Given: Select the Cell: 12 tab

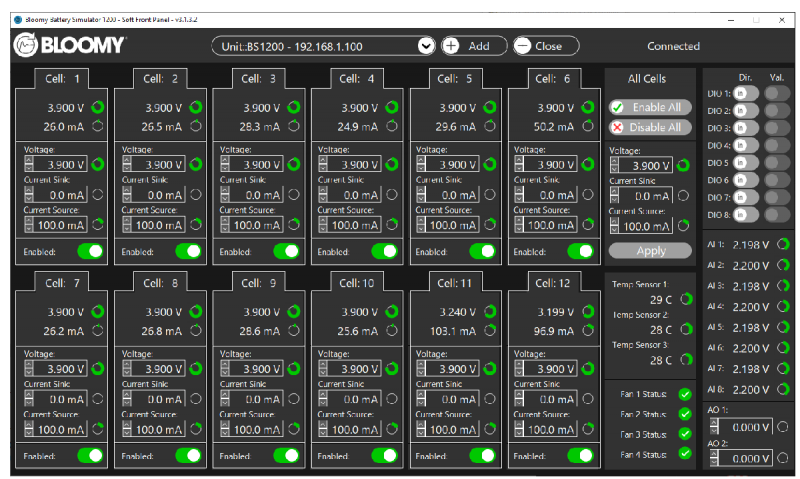Looking at the screenshot, I should point(553,283).
